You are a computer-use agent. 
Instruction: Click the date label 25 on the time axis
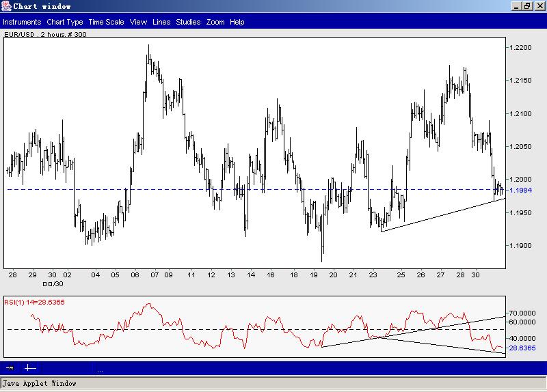point(401,275)
